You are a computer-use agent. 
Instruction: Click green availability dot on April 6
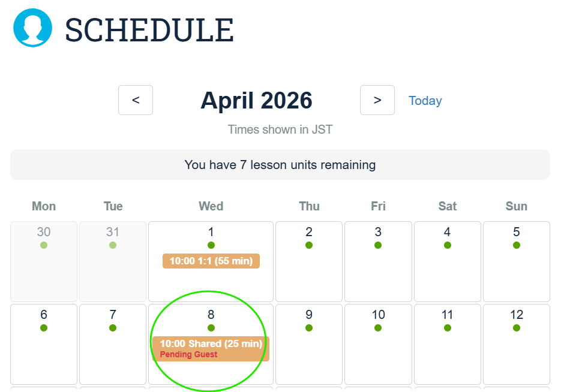pos(44,328)
